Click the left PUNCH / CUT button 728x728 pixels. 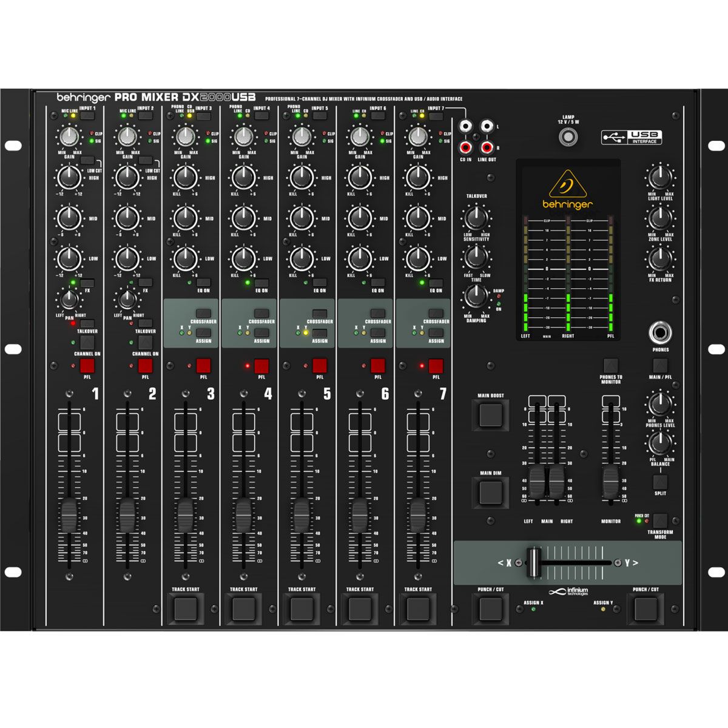click(491, 608)
